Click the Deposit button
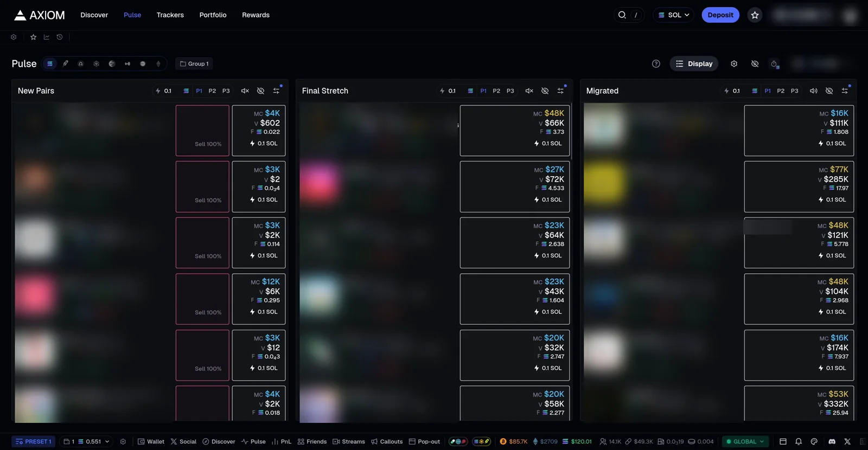This screenshot has height=450, width=868. point(720,15)
